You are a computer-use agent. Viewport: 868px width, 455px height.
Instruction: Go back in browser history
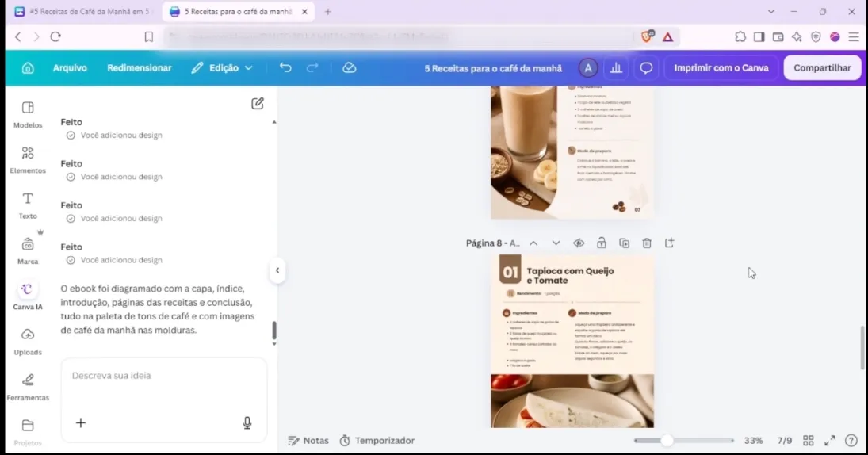click(x=17, y=37)
